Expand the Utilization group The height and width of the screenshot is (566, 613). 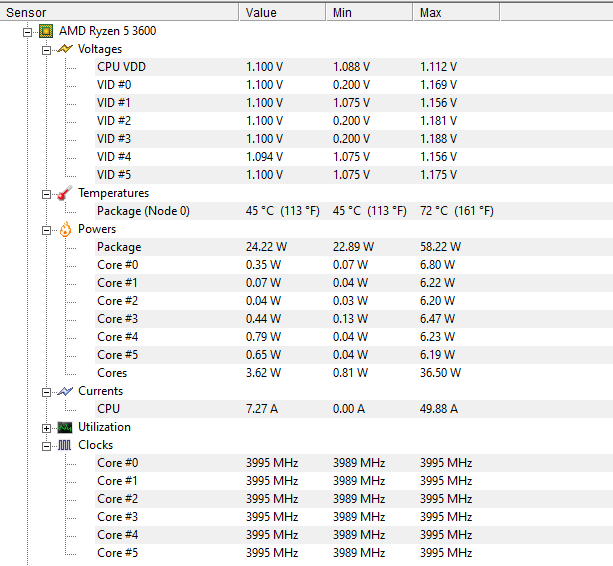46,428
